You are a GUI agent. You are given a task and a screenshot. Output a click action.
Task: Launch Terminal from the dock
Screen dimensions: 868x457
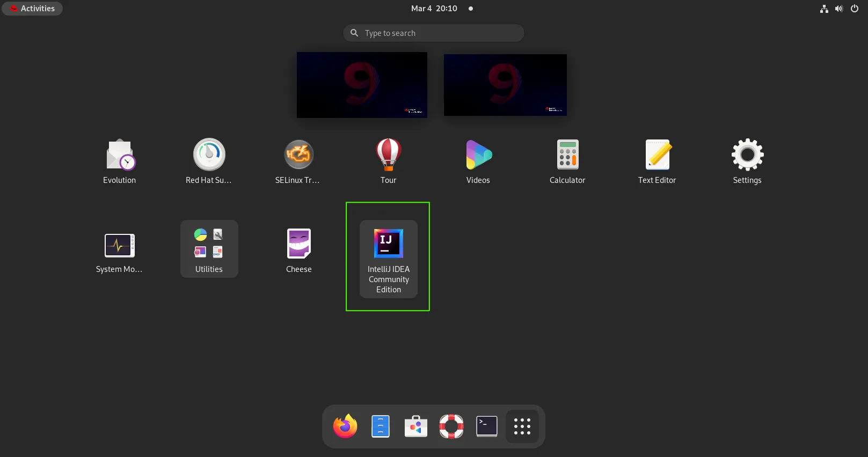[x=487, y=426]
